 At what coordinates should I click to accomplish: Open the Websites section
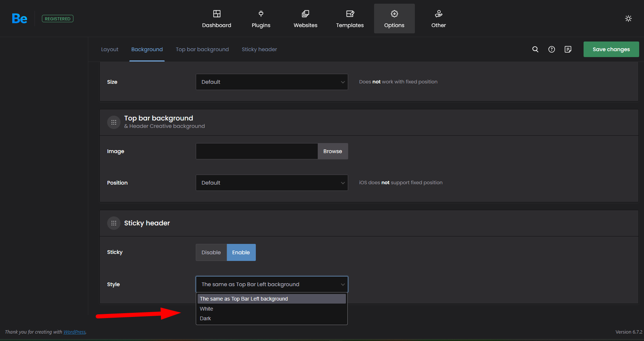coord(305,19)
